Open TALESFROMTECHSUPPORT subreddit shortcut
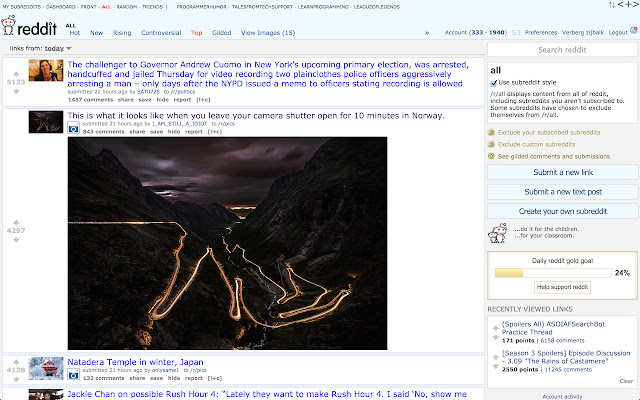Viewport: 640px width, 400px height. point(262,7)
